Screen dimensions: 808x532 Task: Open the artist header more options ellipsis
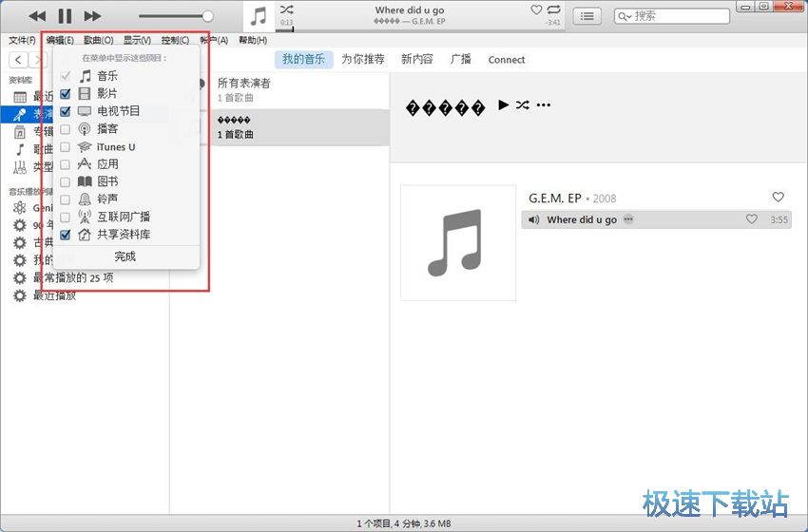[x=543, y=105]
